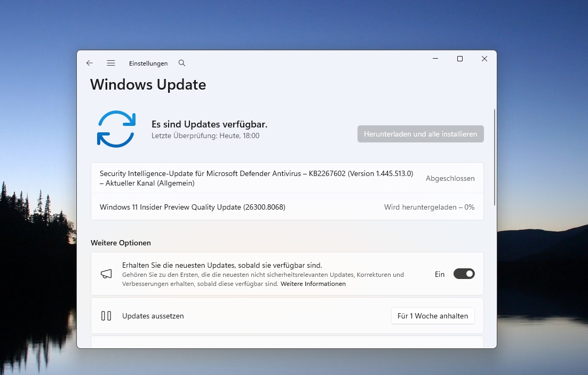Close the Einstellungen window

[x=484, y=59]
